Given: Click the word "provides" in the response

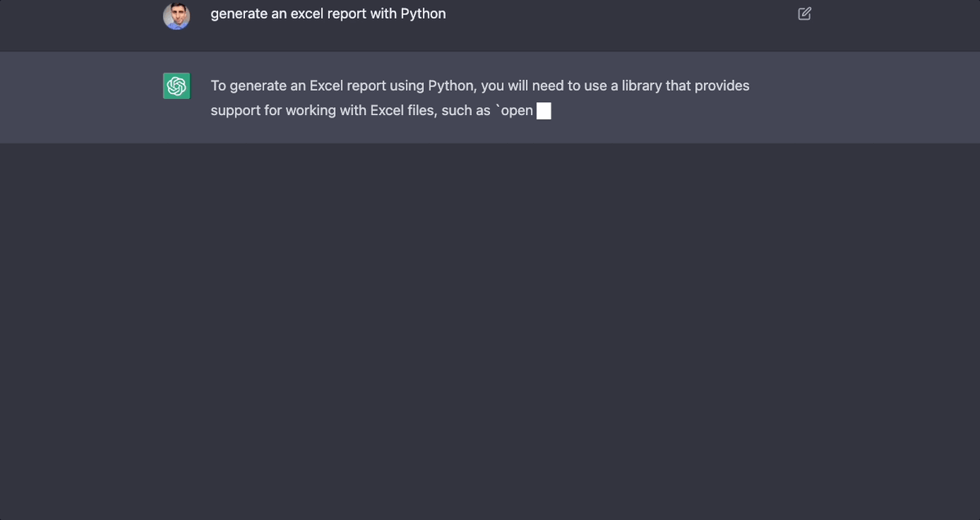Looking at the screenshot, I should click(722, 86).
